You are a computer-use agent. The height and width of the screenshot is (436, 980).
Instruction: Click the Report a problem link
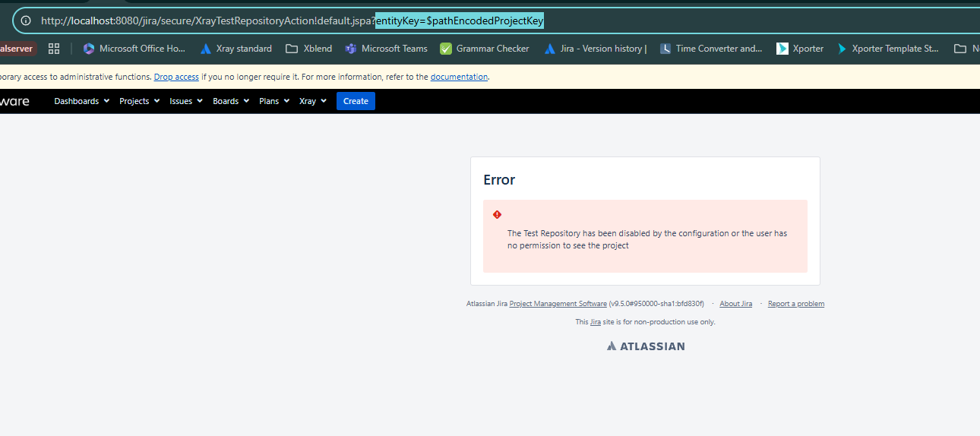pos(795,304)
